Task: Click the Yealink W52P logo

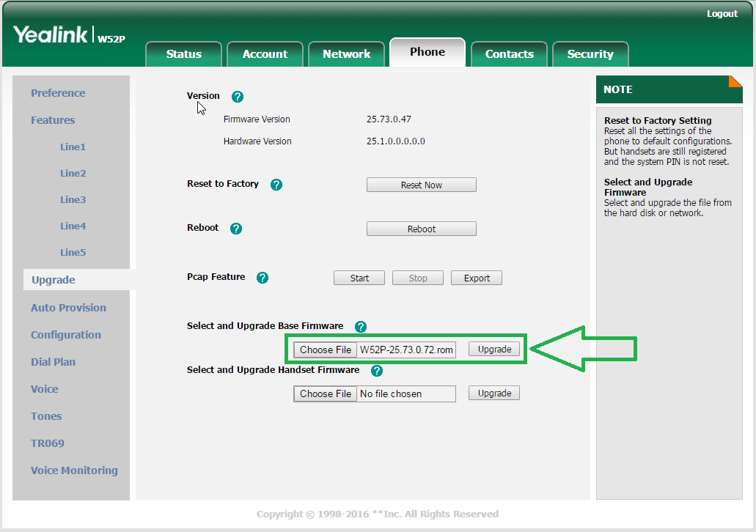Action: (x=69, y=34)
